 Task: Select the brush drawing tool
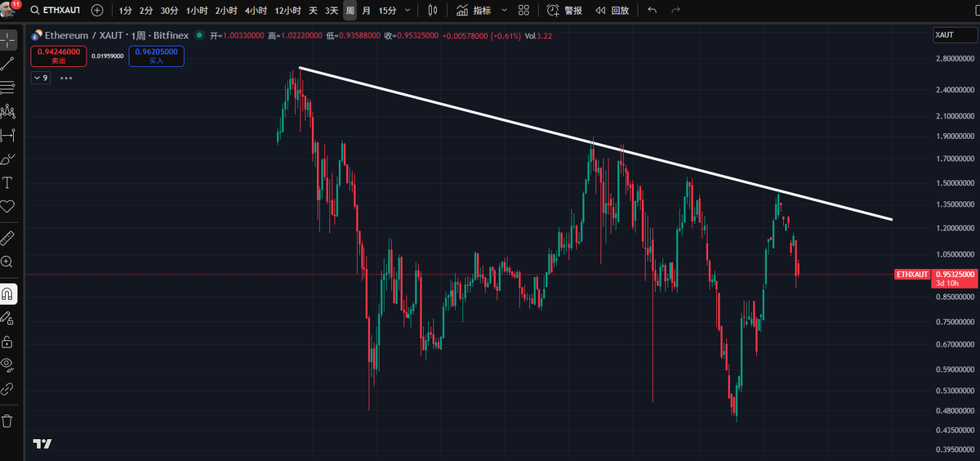point(7,159)
